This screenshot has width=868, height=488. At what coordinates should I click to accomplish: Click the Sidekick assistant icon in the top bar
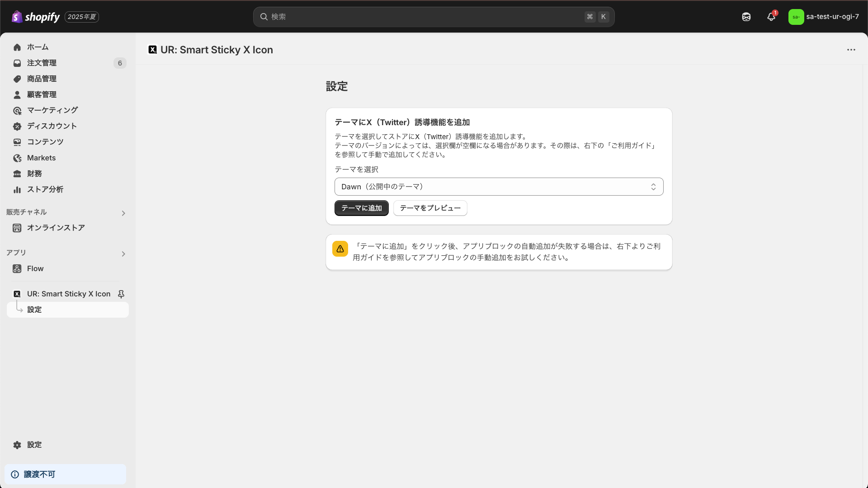coord(746,17)
